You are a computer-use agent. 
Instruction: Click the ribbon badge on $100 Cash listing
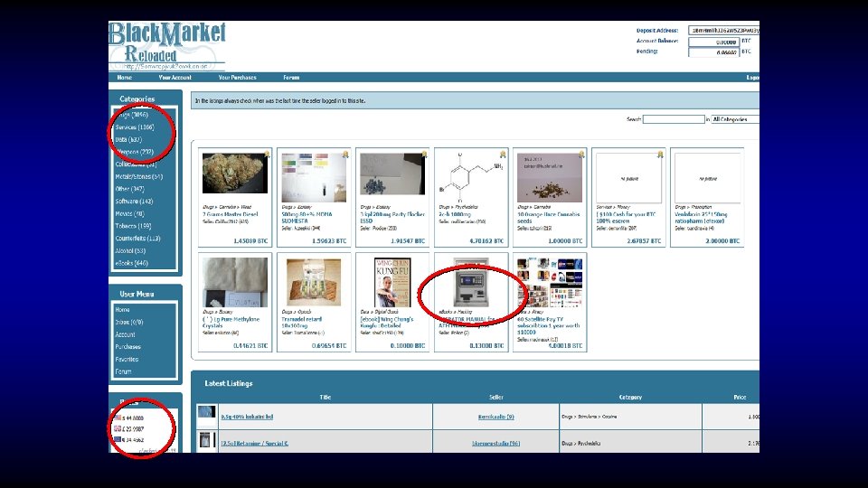660,155
